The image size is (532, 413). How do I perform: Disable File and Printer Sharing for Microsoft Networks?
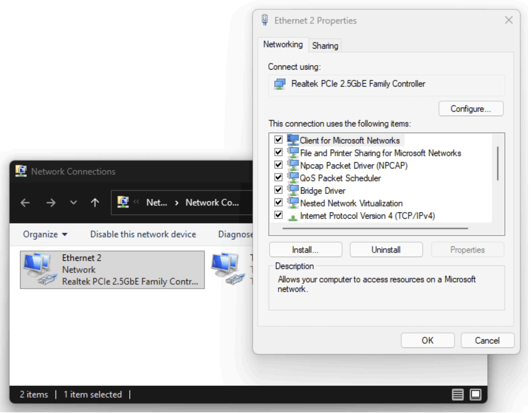point(278,152)
